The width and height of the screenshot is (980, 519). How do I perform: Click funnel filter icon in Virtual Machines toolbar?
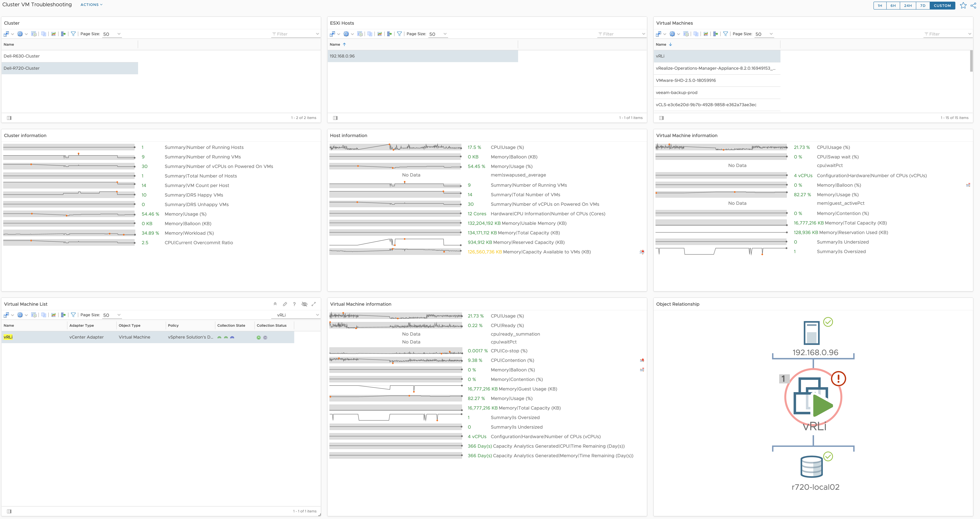point(726,34)
